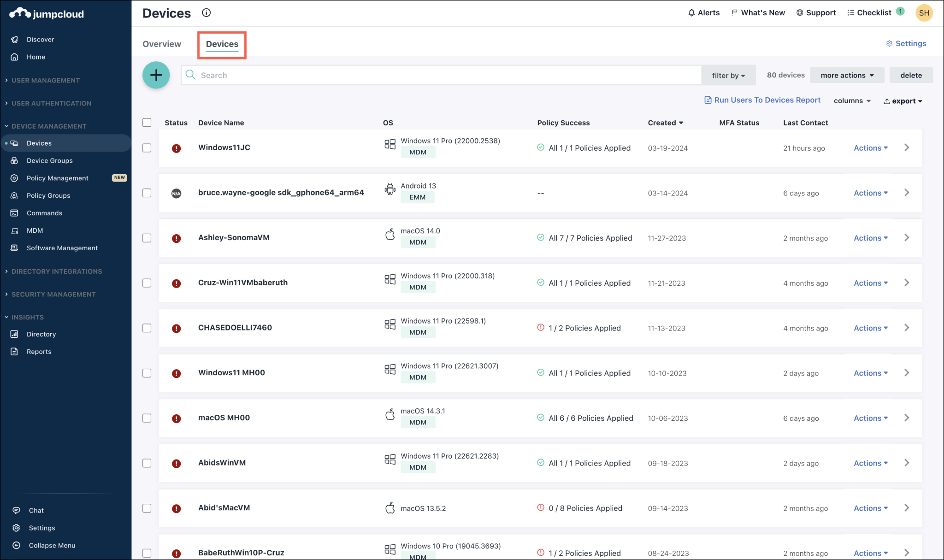This screenshot has width=944, height=560.
Task: Click the Policy Success indicator for CHASEDOELLI7460
Action: (x=579, y=328)
